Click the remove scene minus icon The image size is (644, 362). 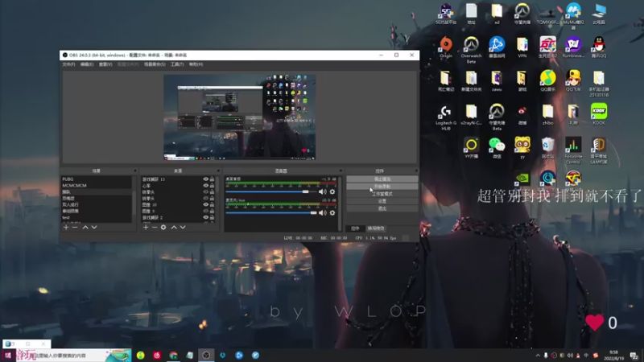click(75, 228)
